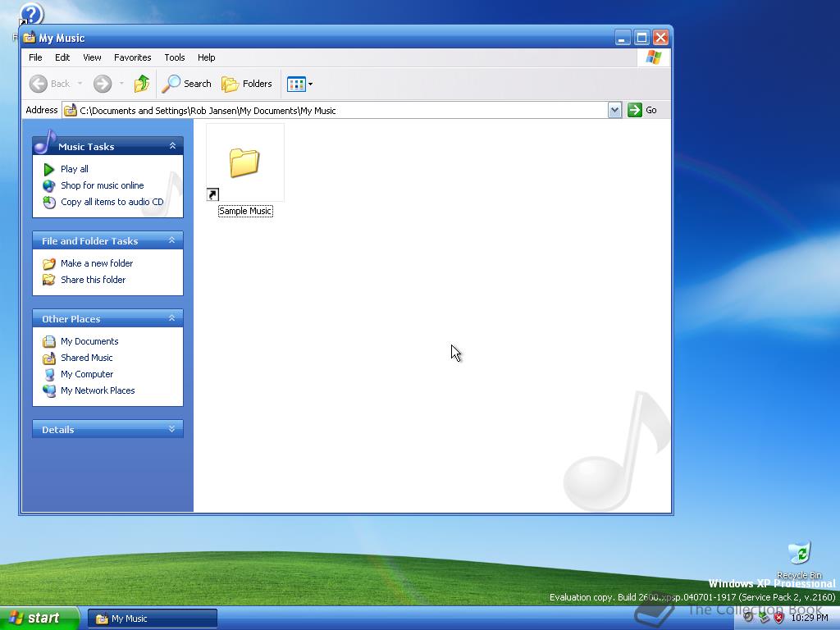Image resolution: width=840 pixels, height=630 pixels.
Task: Open Forward button history dropdown arrow
Action: pyautogui.click(x=121, y=84)
